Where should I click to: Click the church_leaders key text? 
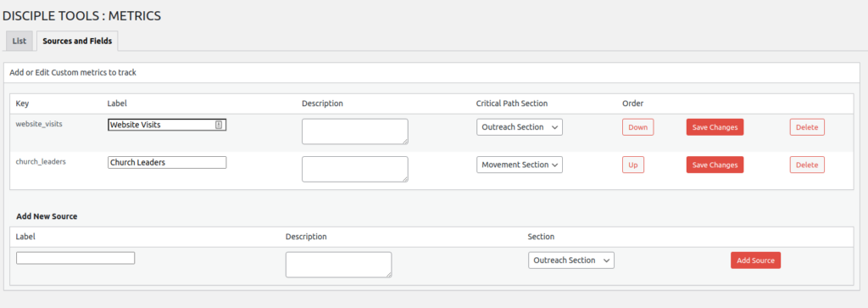(x=42, y=162)
